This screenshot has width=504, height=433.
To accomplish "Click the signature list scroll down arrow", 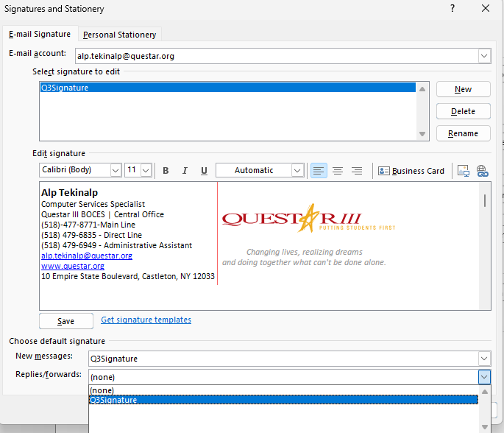I will (x=422, y=134).
